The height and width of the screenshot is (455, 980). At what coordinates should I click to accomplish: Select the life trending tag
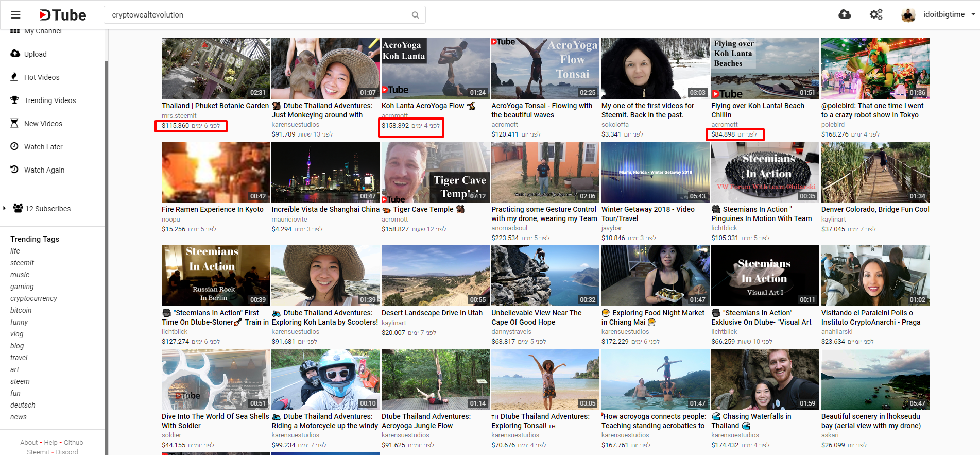pos(15,251)
